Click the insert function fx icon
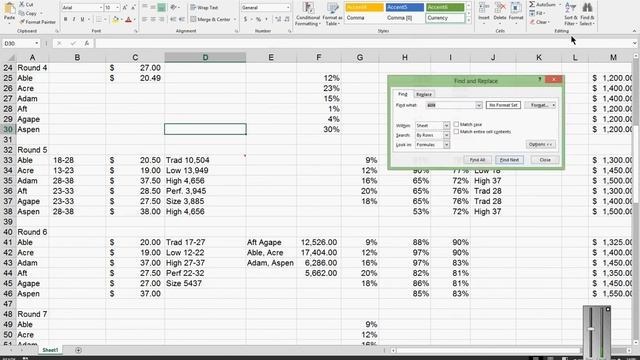This screenshot has height=360, width=640. click(x=87, y=43)
